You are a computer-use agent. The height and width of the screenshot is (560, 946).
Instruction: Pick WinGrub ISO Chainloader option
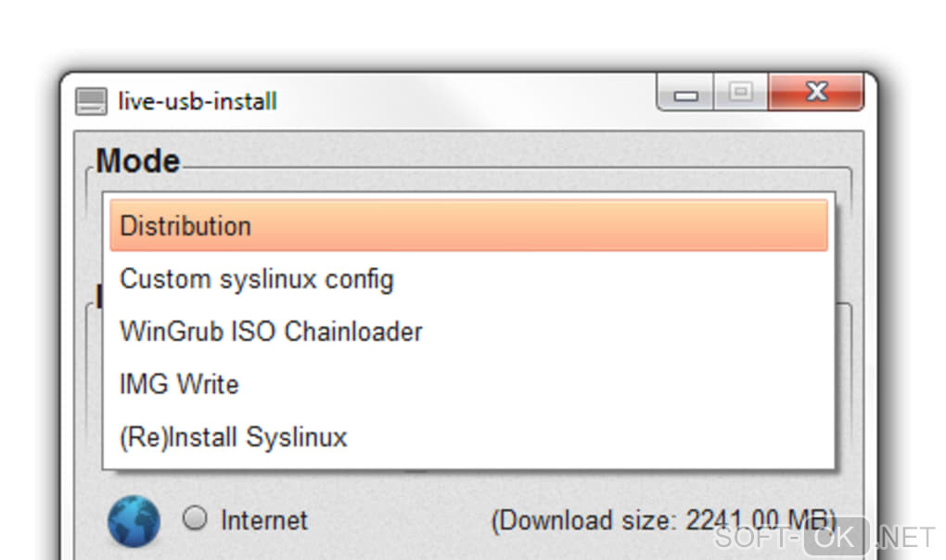tap(271, 331)
